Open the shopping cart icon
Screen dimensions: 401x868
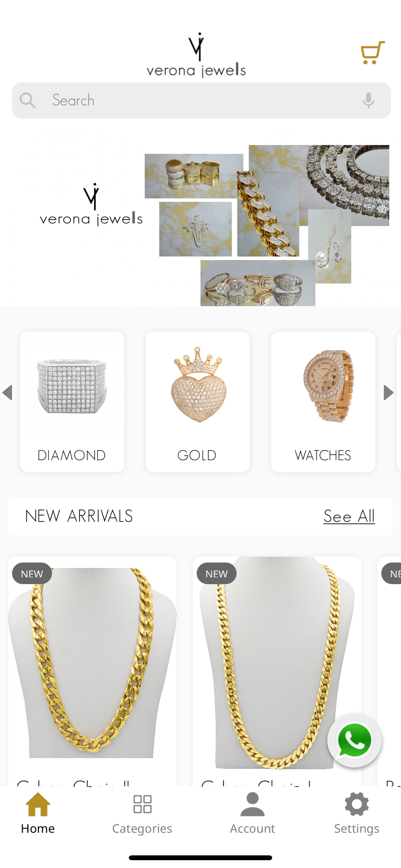click(x=373, y=53)
